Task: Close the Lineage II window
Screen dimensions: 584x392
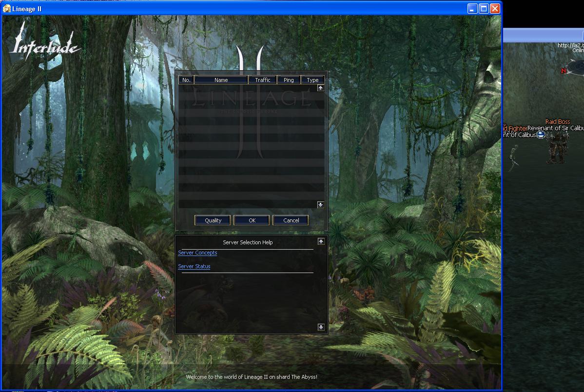Action: pos(495,9)
